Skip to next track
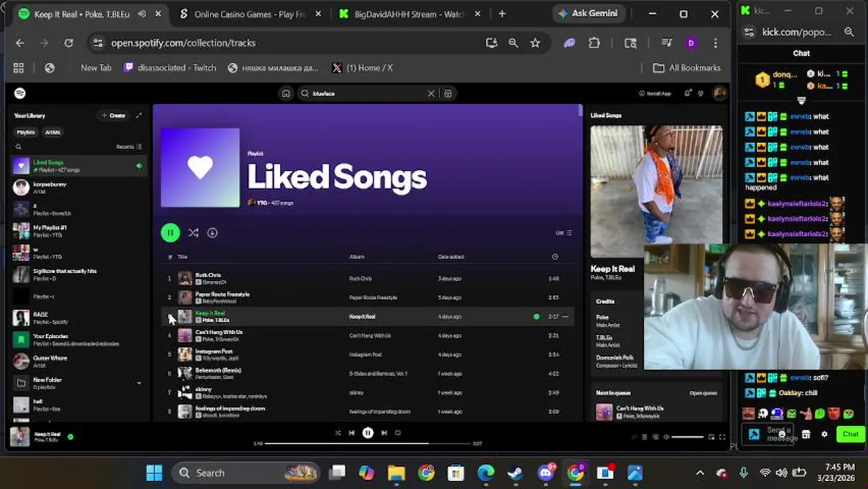This screenshot has width=868, height=489. (x=384, y=433)
